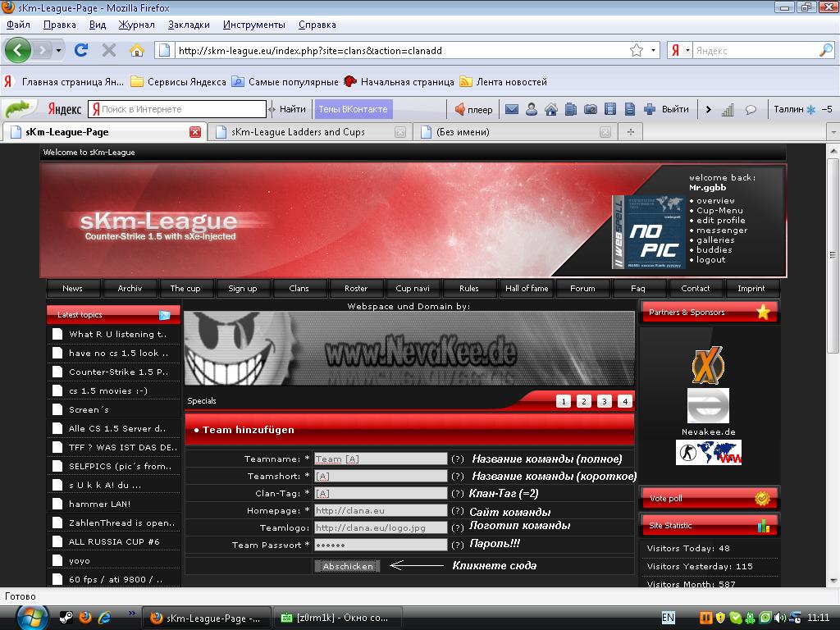
Task: Click the page's vertical scrollbar thumb
Action: (833, 255)
